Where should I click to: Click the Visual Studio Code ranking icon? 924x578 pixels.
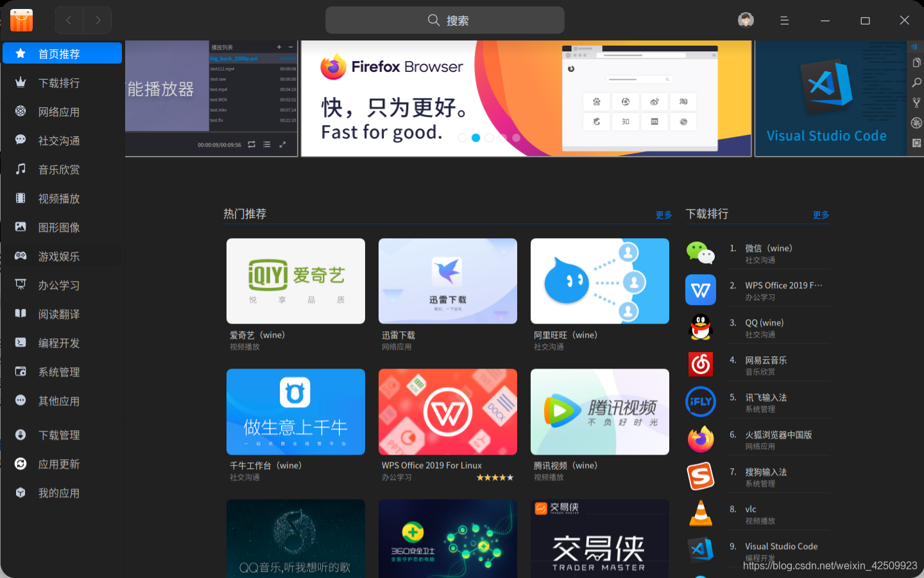click(x=701, y=550)
